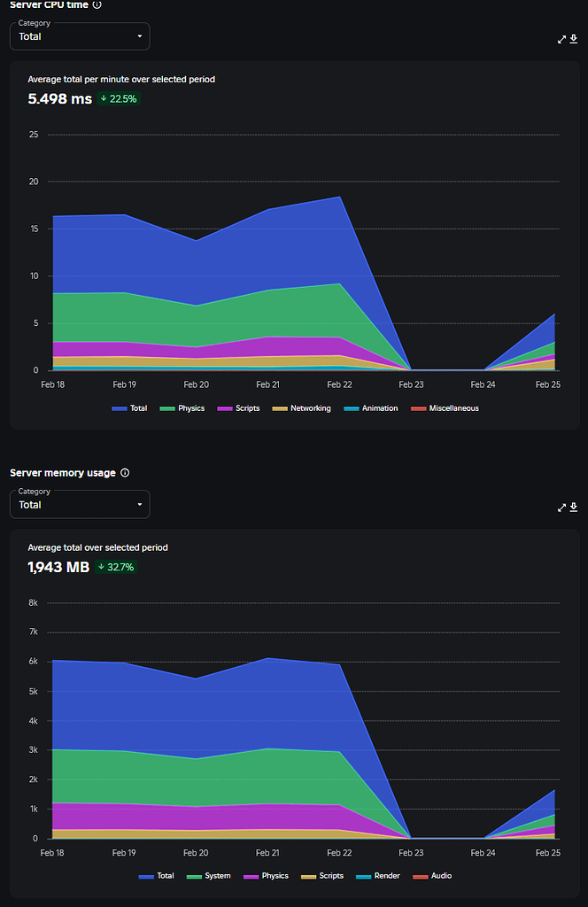Click the green 32.7% decrease badge
The image size is (588, 907).
tap(116, 567)
